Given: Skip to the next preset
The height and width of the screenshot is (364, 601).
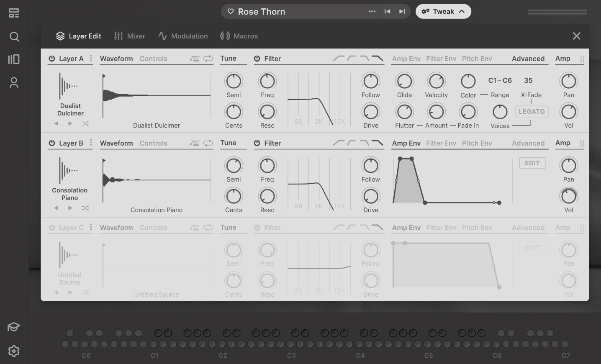Looking at the screenshot, I should 402,12.
